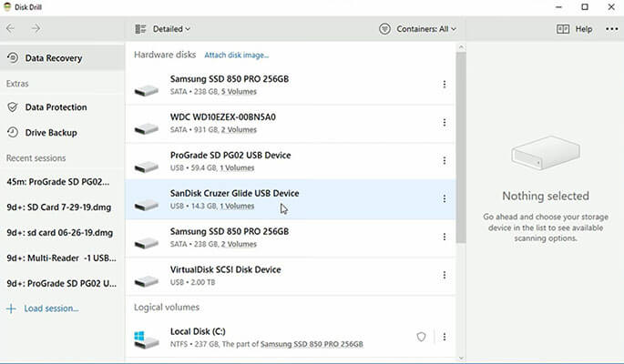Click the Data Protection shield icon
This screenshot has height=364, width=624.
(x=13, y=107)
